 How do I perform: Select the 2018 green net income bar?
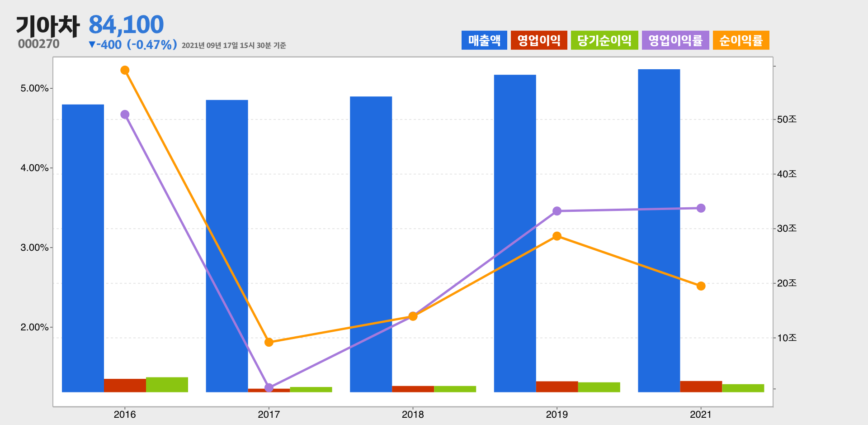(x=455, y=389)
